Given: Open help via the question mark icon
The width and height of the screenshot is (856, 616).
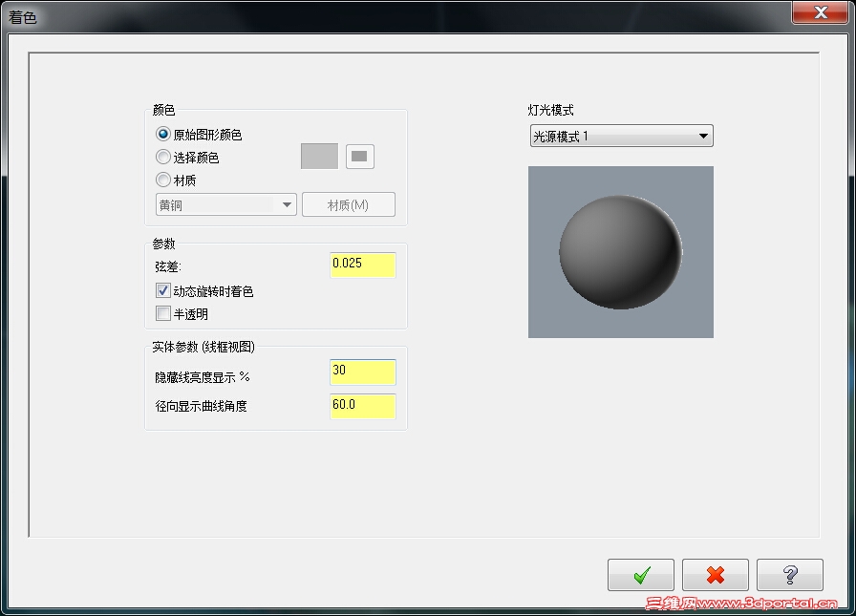Looking at the screenshot, I should click(x=789, y=574).
